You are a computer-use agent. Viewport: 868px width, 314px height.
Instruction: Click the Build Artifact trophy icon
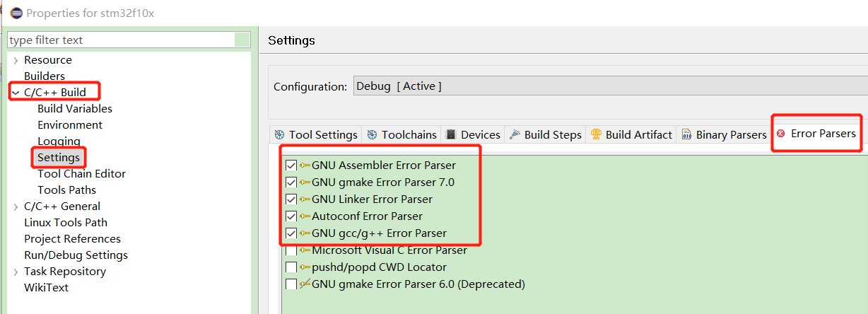[x=596, y=134]
